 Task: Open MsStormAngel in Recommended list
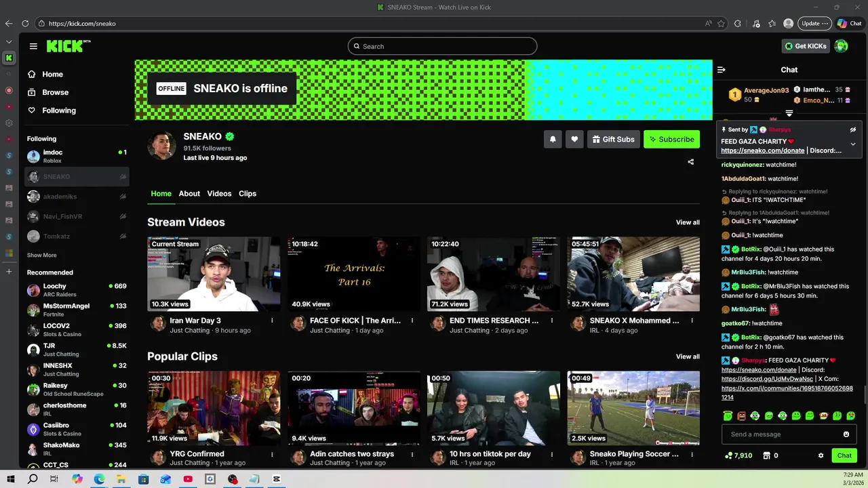77,310
